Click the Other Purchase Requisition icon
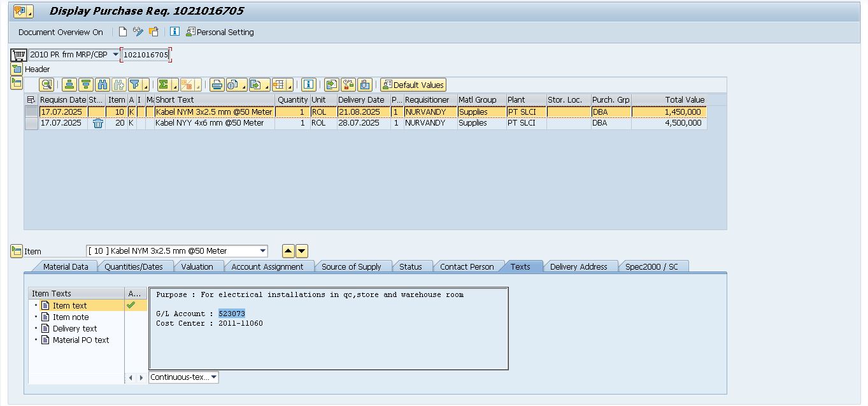The width and height of the screenshot is (868, 406). (153, 32)
